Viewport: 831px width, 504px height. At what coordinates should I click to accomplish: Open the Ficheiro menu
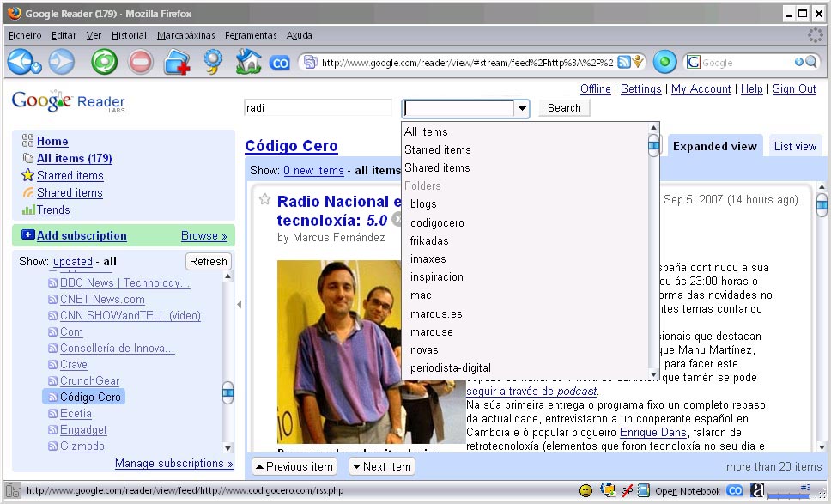point(25,35)
